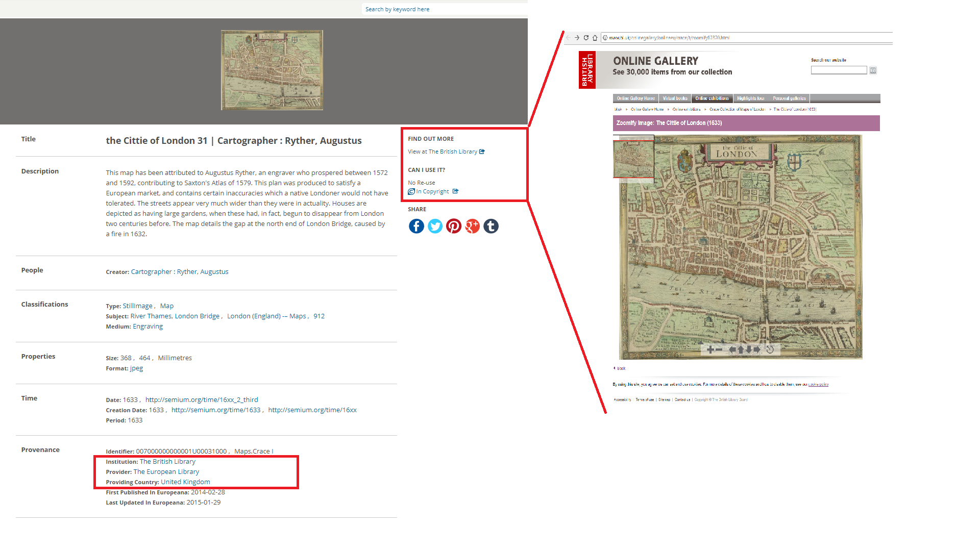This screenshot has width=980, height=551.
Task: Reset the Zoomify map view
Action: click(x=770, y=349)
